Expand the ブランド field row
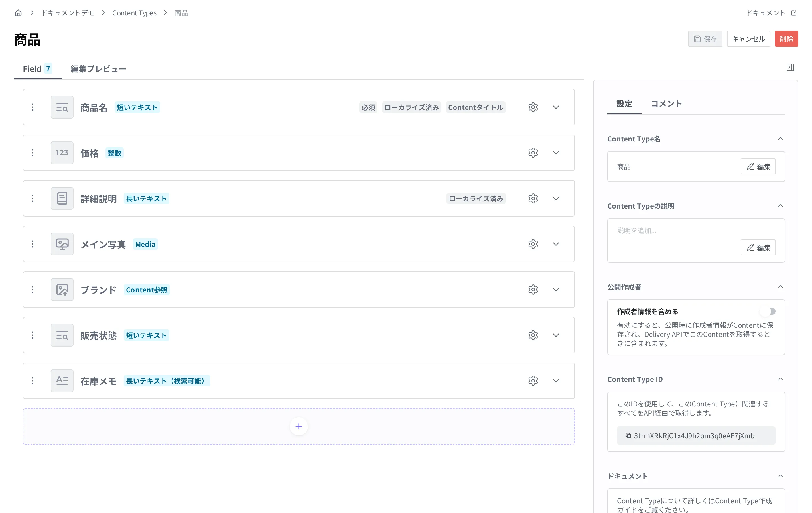The image size is (812, 513). pyautogui.click(x=556, y=290)
